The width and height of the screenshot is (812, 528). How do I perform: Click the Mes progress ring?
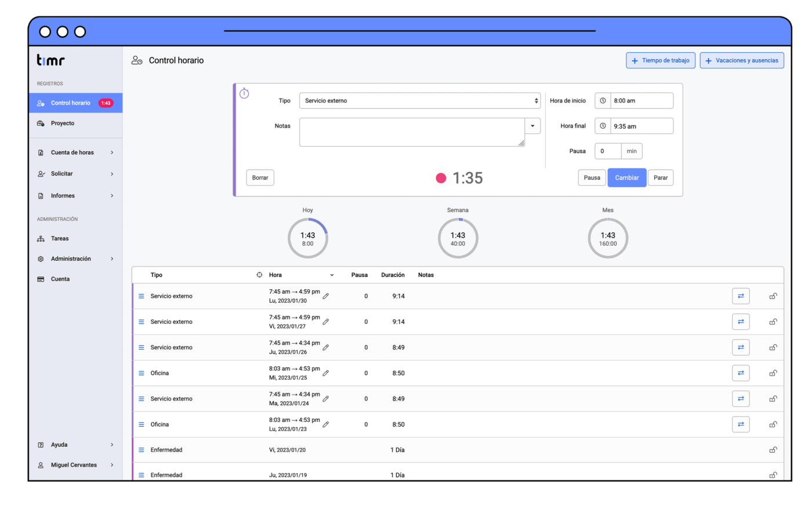[x=608, y=238]
